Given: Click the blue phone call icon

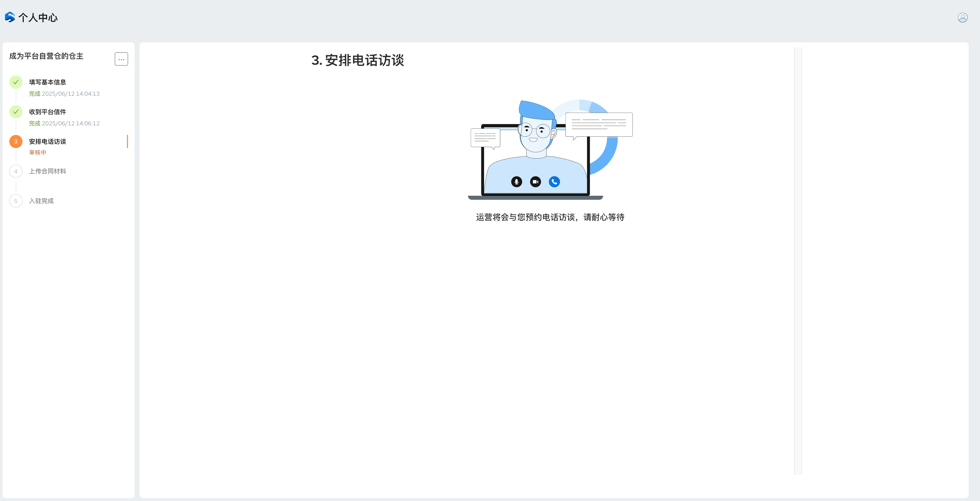Looking at the screenshot, I should (x=554, y=182).
